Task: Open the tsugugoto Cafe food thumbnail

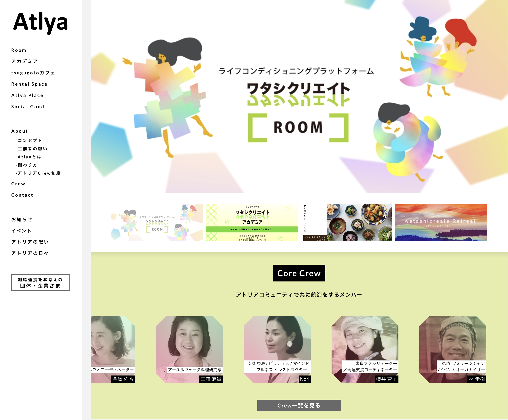Action: click(x=348, y=223)
